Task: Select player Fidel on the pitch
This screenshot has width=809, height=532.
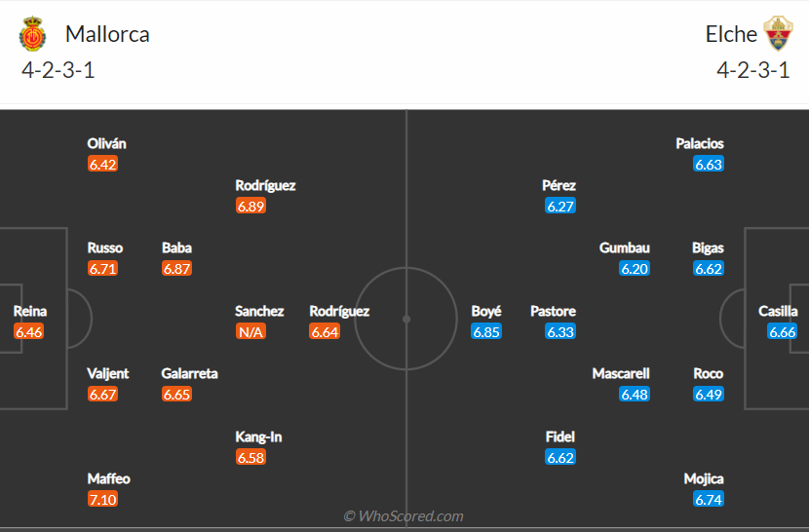Action: click(559, 437)
